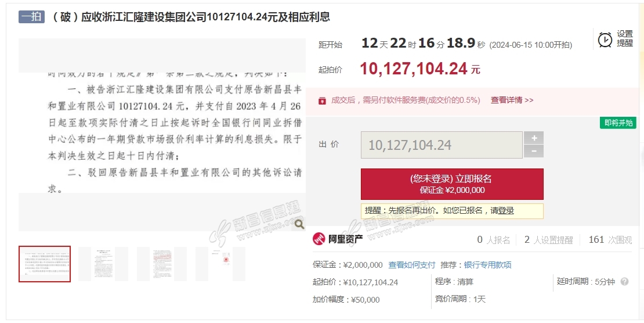Increase bid with the plus button
The width and height of the screenshot is (644, 323).
click(x=534, y=138)
